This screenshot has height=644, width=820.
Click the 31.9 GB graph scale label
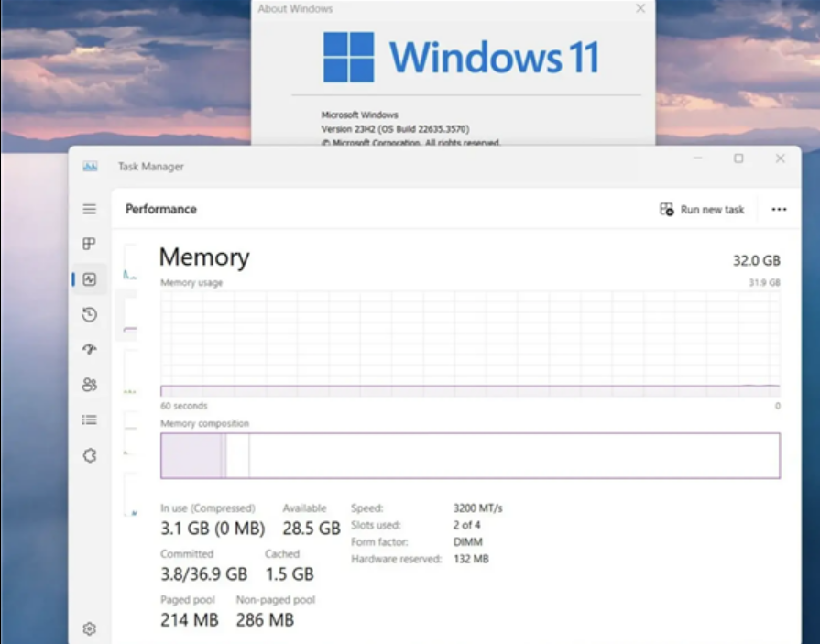click(764, 283)
